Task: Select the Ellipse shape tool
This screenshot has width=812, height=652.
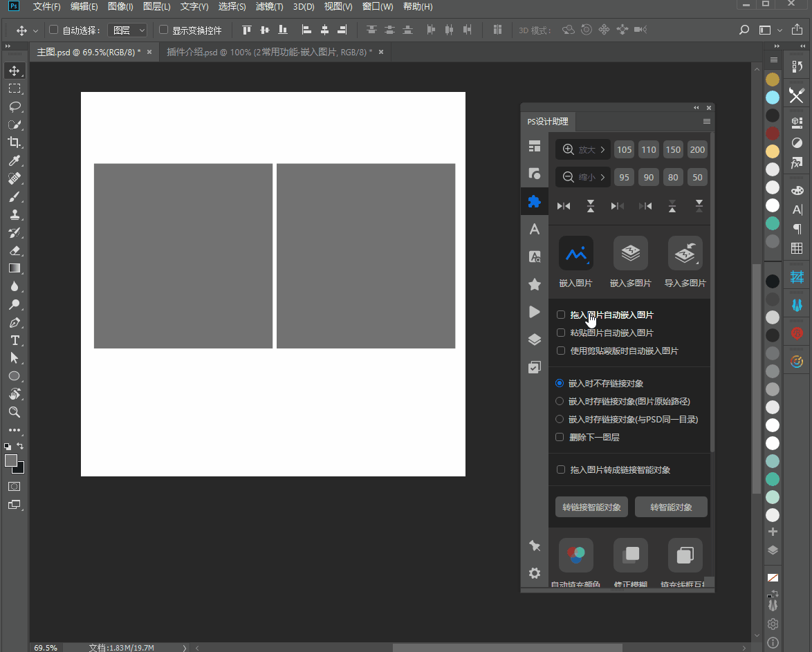Action: pyautogui.click(x=15, y=376)
